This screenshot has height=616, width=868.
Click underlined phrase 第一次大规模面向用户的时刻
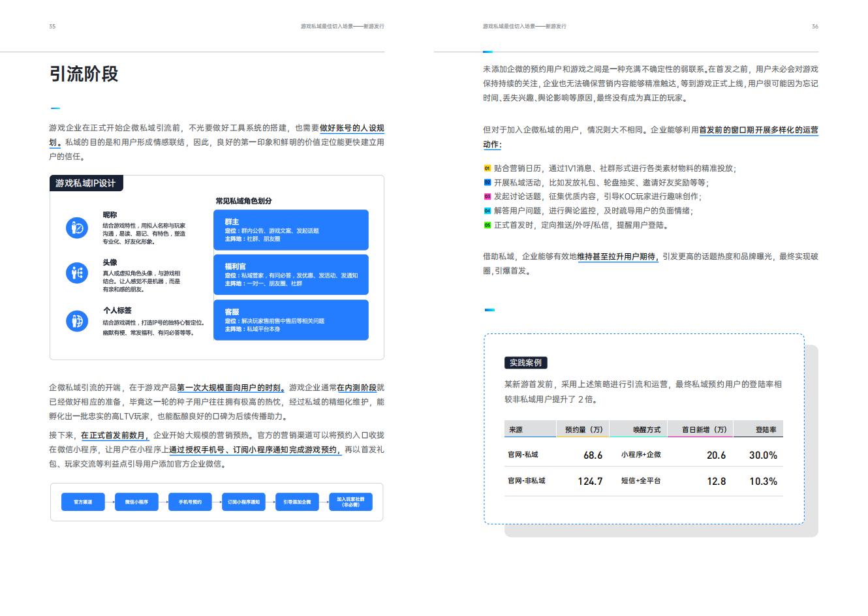pyautogui.click(x=231, y=388)
